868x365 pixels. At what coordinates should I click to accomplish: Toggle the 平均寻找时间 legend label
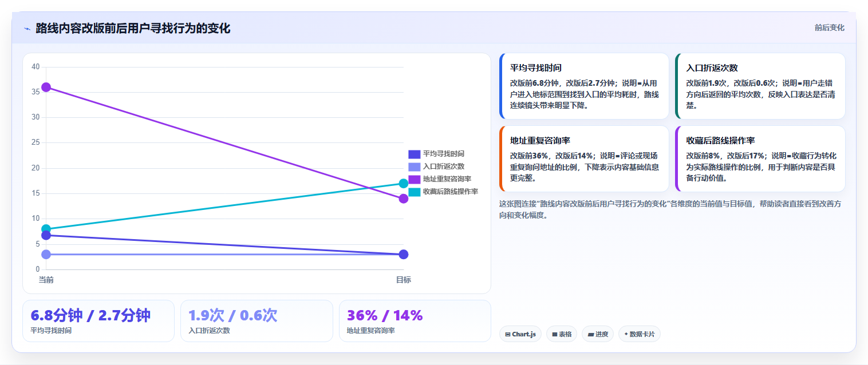point(443,154)
